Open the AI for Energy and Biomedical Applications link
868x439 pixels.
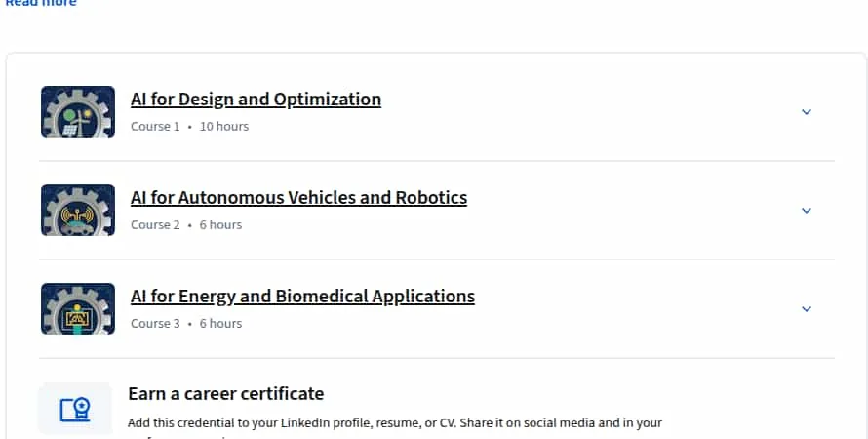click(x=302, y=297)
